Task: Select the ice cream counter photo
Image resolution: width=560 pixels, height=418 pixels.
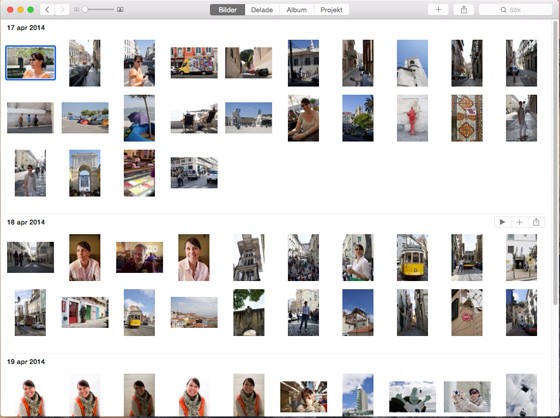Action: [139, 173]
